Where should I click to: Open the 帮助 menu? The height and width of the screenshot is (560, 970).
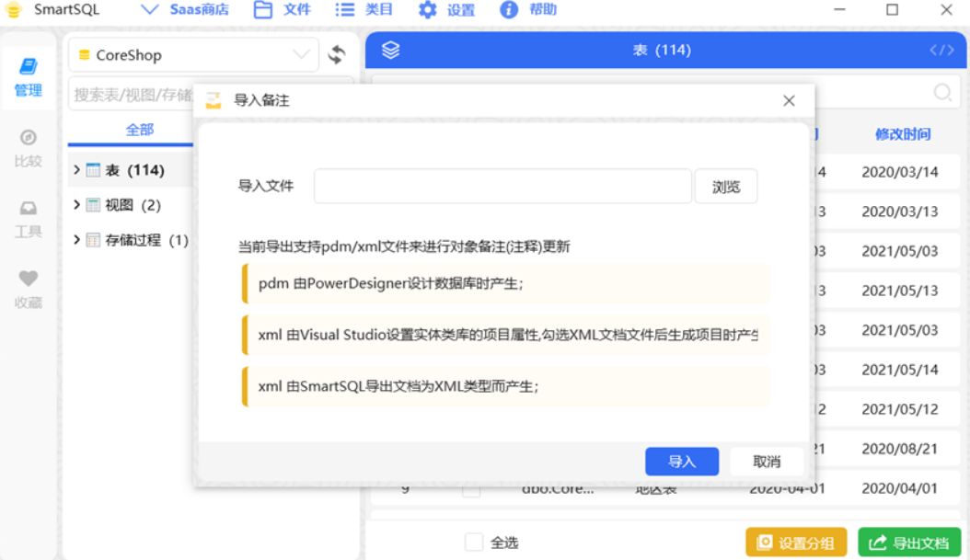pyautogui.click(x=527, y=10)
